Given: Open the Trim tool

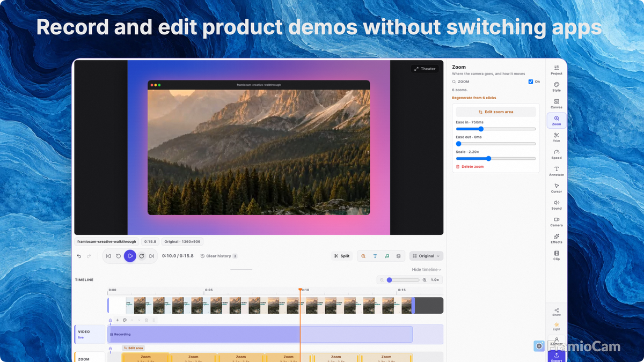Looking at the screenshot, I should click(x=557, y=137).
